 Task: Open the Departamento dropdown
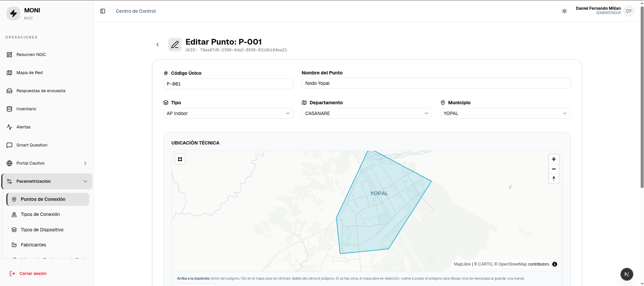(x=367, y=113)
